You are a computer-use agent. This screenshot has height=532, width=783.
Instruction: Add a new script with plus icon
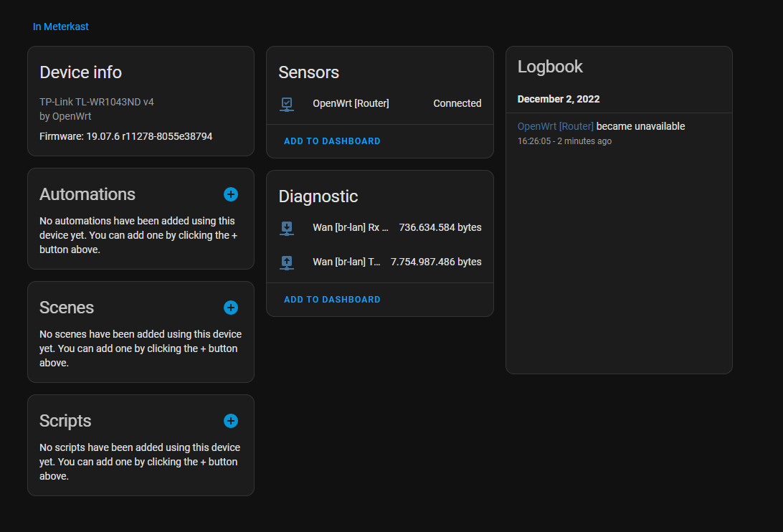tap(231, 421)
